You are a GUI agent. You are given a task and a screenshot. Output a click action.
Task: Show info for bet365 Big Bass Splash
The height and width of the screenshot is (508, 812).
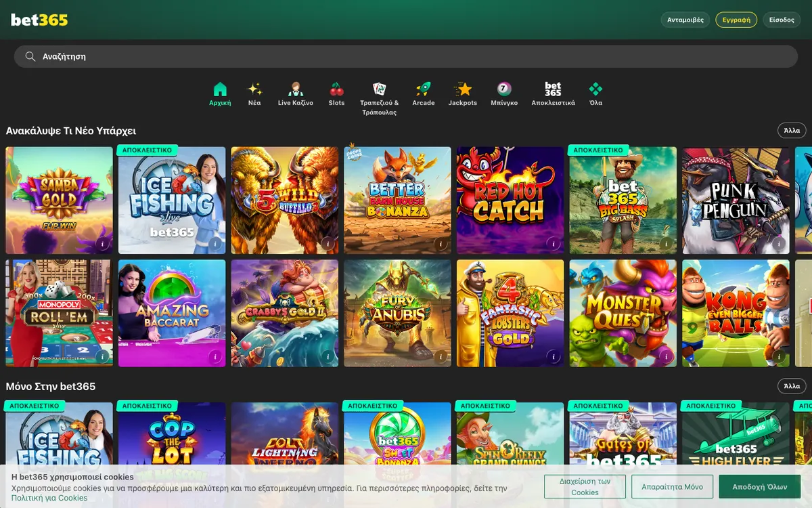(x=667, y=243)
